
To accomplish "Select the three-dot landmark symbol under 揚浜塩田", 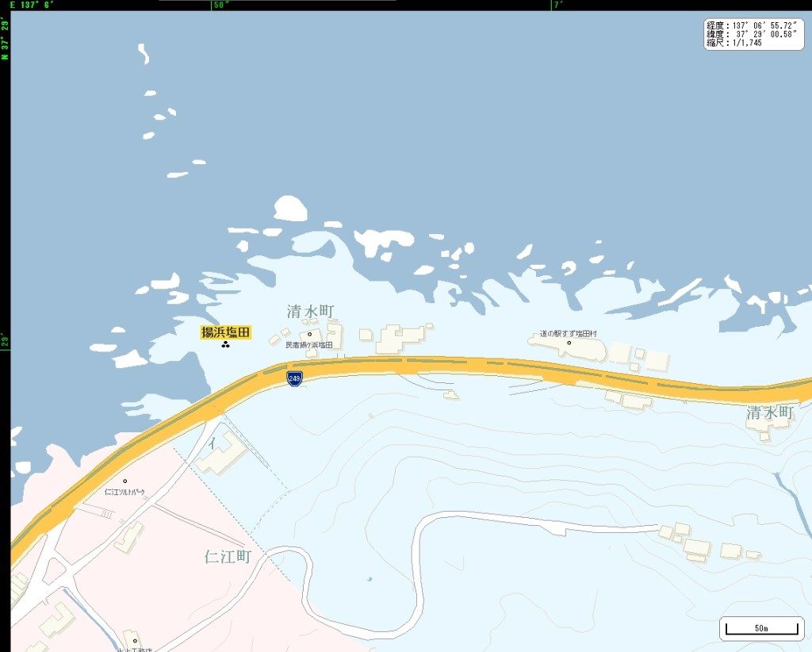I will click(225, 344).
